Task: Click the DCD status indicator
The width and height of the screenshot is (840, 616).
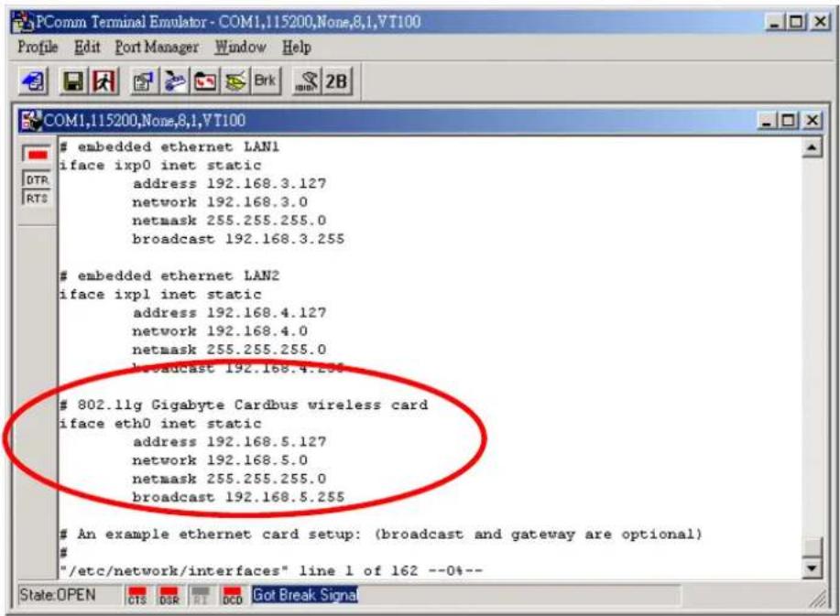Action: 232,595
